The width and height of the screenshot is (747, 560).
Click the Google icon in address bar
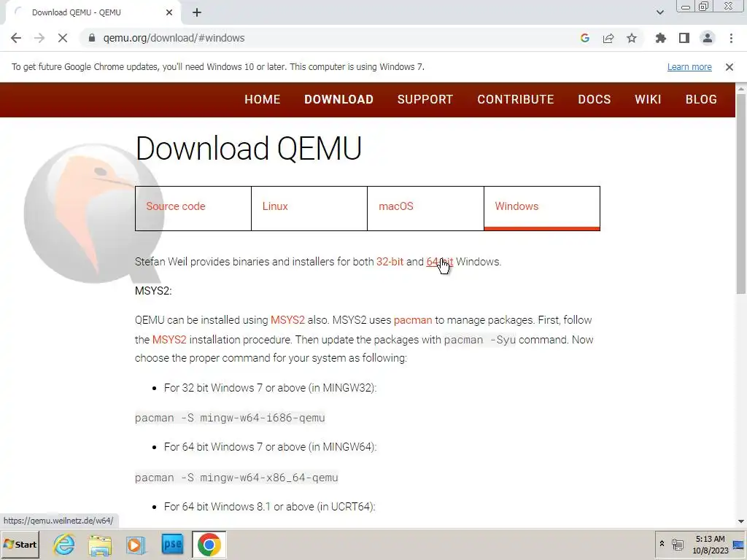tap(585, 38)
